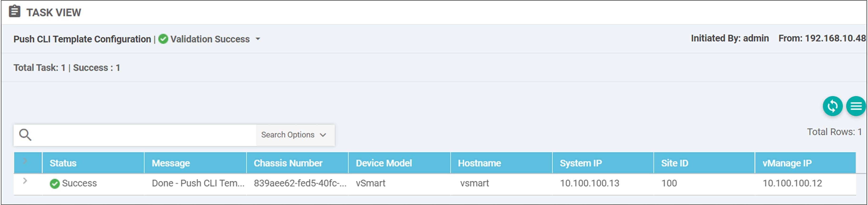The height and width of the screenshot is (205, 868).
Task: Sort by Device Model column header
Action: (384, 163)
